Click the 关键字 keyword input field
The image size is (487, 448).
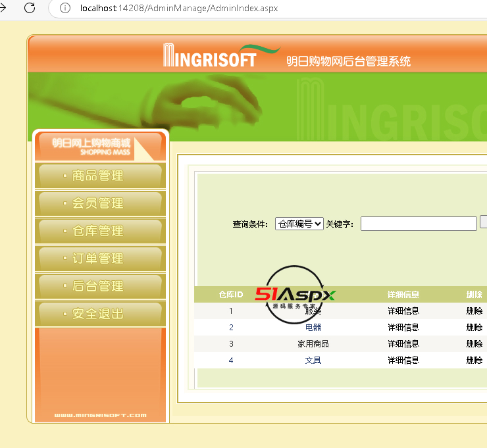pos(419,224)
